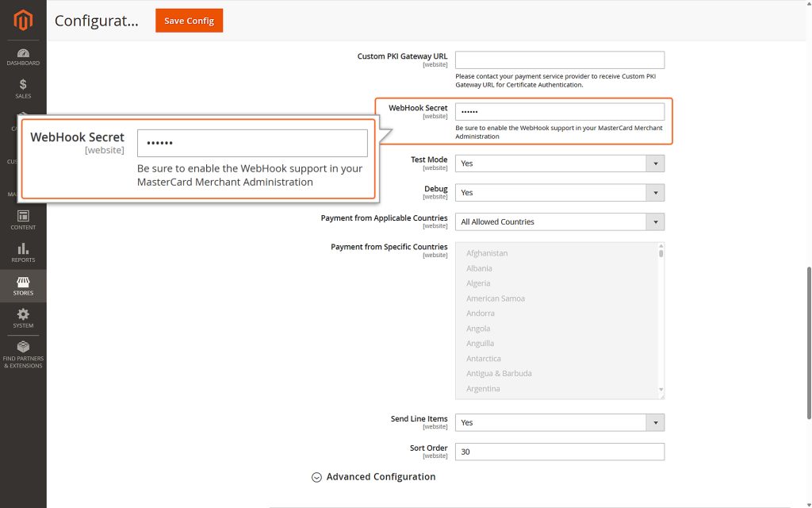Open Payment from Applicable Countries dropdown

pyautogui.click(x=559, y=221)
